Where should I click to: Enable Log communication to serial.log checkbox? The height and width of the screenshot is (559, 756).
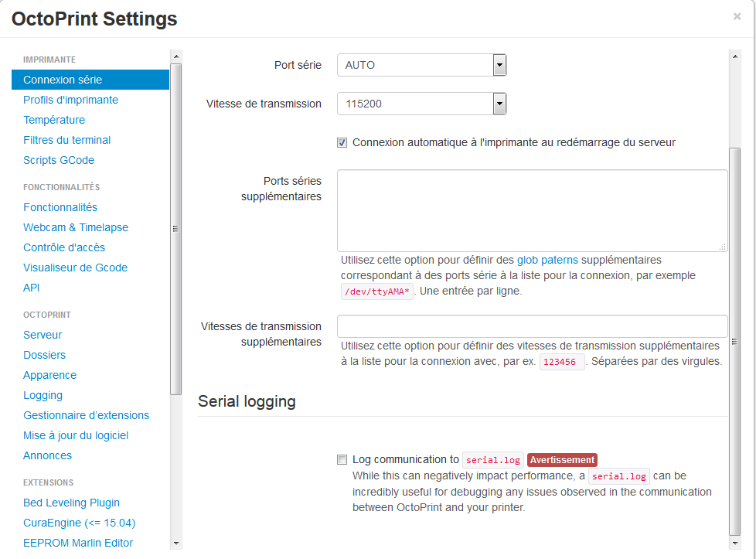click(342, 459)
